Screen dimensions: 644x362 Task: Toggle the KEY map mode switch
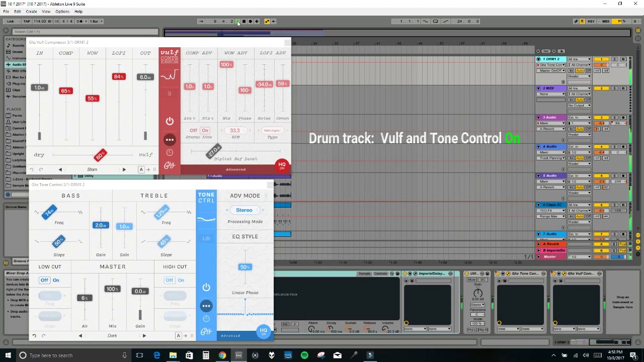tap(591, 21)
